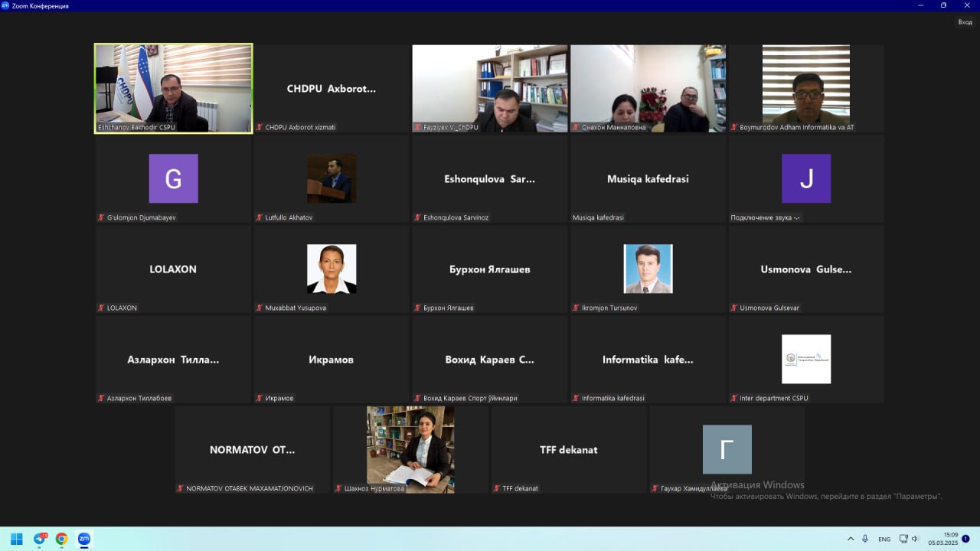Click the Вход button at top right
Image resolution: width=980 pixels, height=551 pixels.
coord(965,22)
